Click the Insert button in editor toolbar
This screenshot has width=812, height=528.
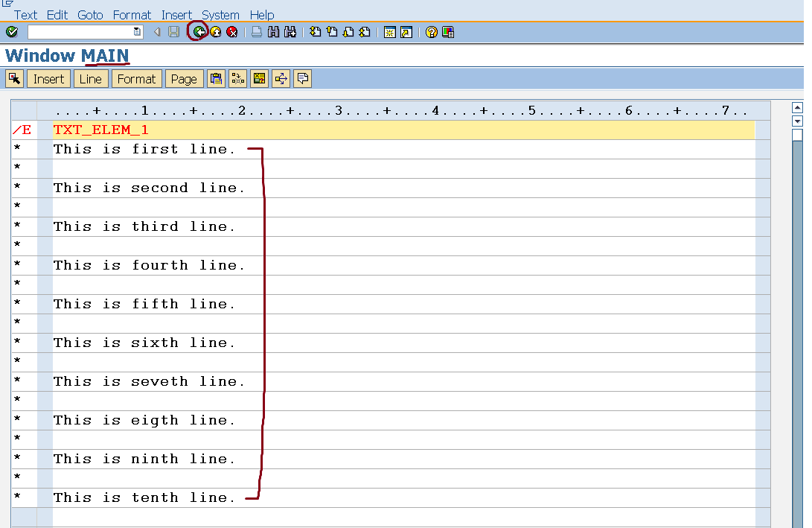(48, 79)
